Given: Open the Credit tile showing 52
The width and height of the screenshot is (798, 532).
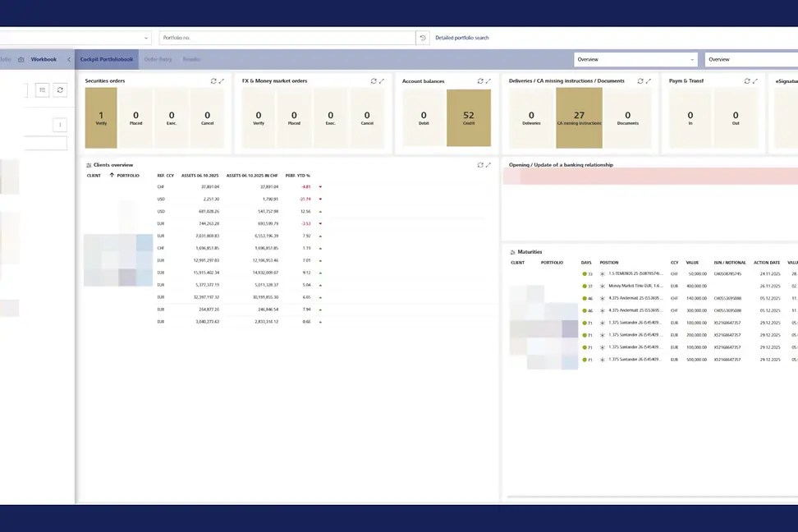Looking at the screenshot, I should click(469, 118).
